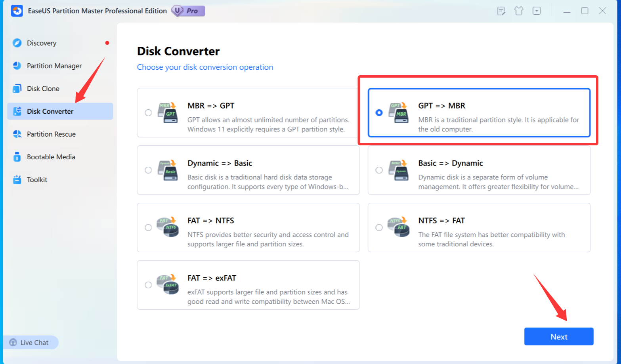Click the FAT to exFAT disk icon
The height and width of the screenshot is (364, 621).
click(x=168, y=285)
